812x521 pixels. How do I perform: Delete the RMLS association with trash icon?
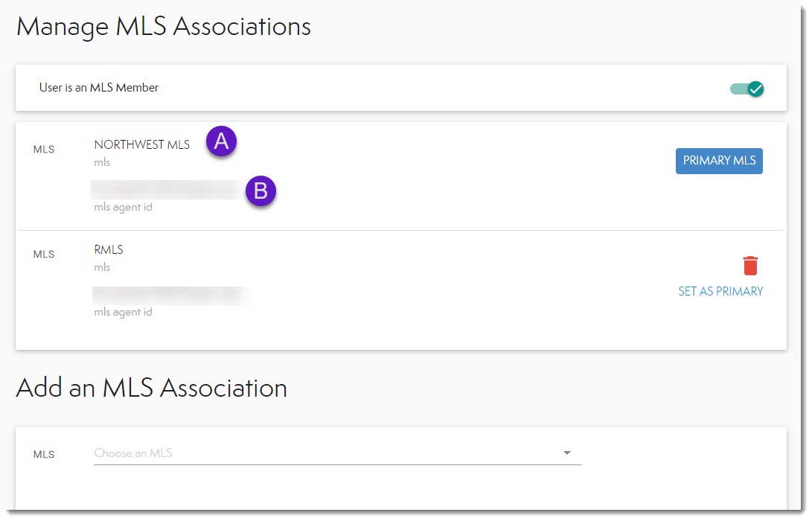coord(750,266)
